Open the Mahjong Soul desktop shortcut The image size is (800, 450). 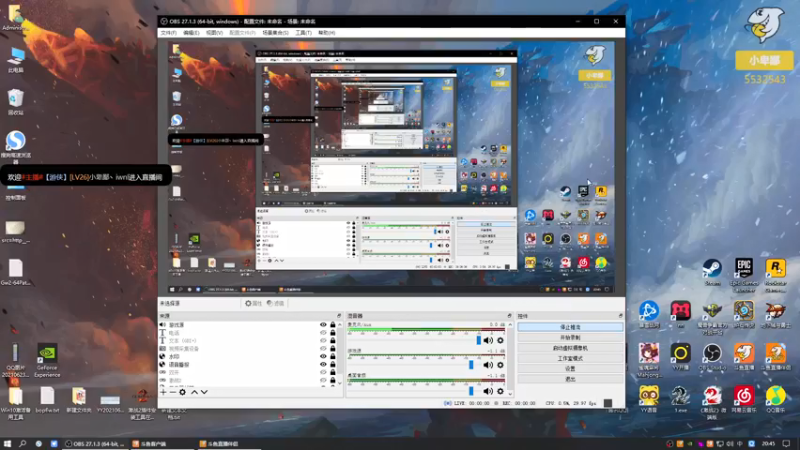[x=649, y=360]
